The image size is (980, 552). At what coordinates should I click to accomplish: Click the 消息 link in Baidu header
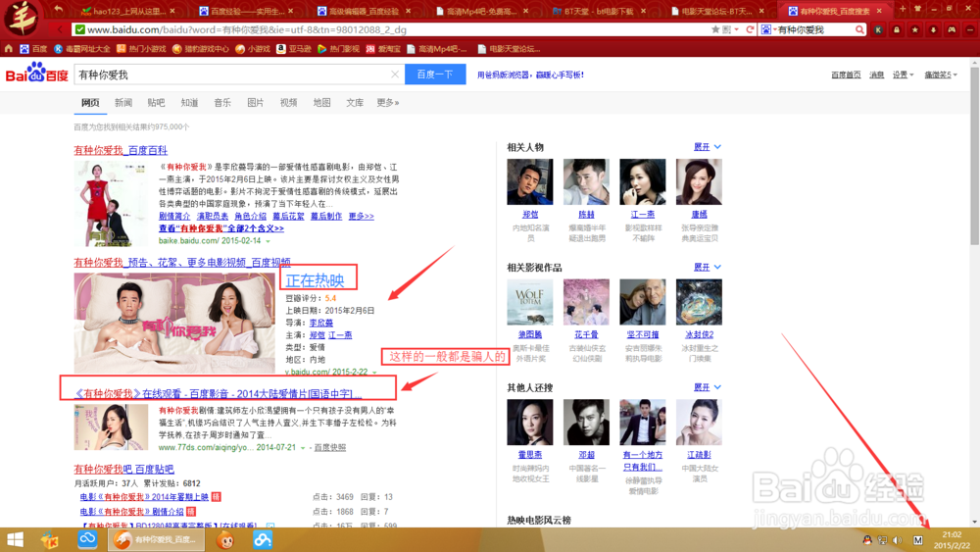(x=877, y=75)
